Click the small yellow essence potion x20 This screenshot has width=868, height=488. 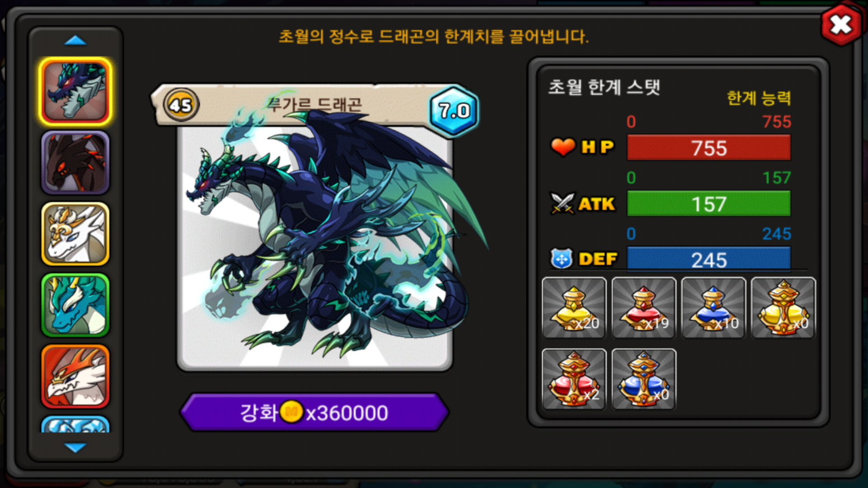[x=574, y=308]
